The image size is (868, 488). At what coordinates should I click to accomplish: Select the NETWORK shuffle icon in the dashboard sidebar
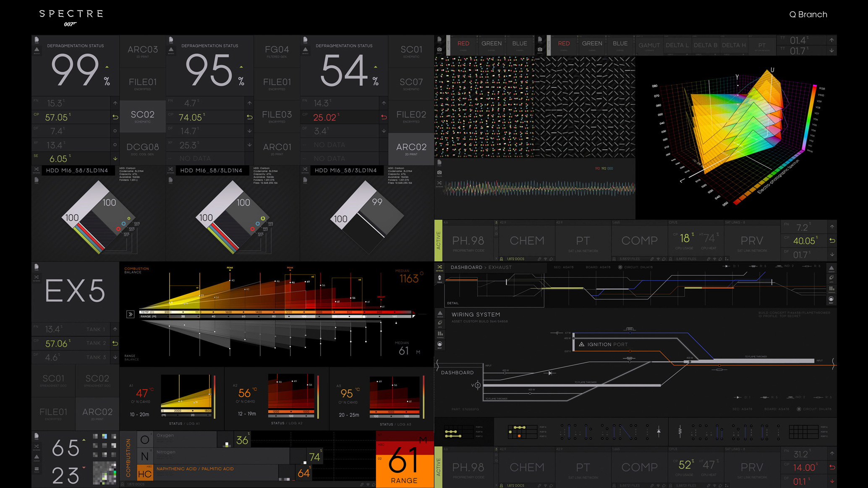(439, 267)
